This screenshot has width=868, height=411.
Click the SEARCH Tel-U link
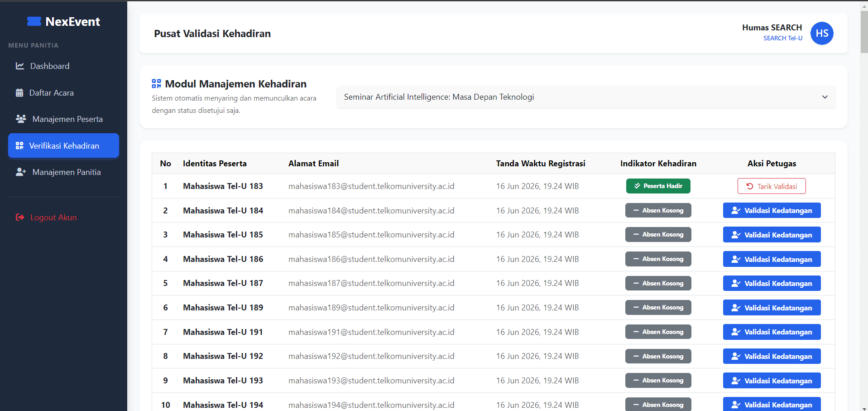(783, 38)
